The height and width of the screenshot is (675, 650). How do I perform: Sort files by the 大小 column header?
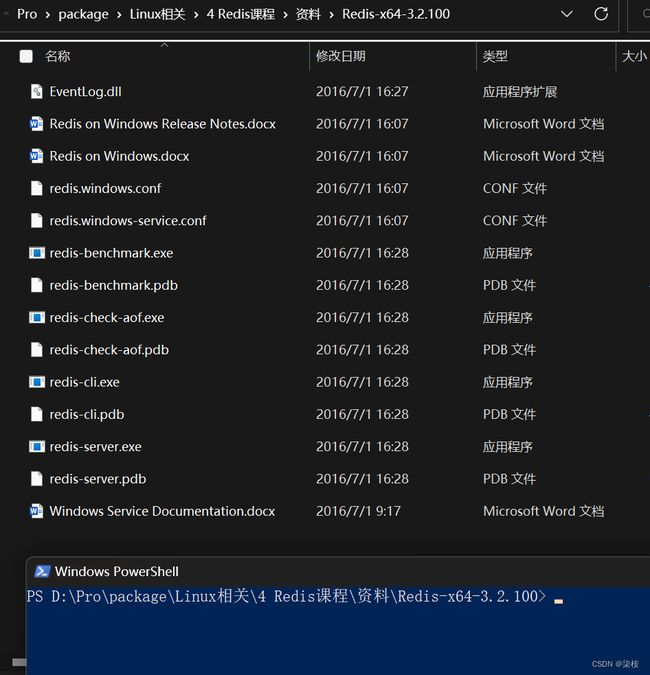click(x=634, y=56)
